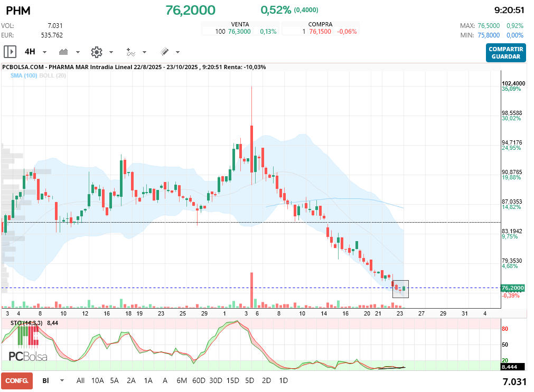Expand the BI dropdown arrow
Viewport: 534px width, 392px height.
pyautogui.click(x=62, y=380)
